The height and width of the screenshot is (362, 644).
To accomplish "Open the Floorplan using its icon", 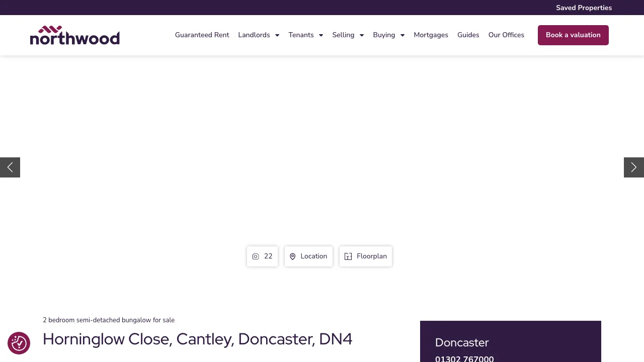I will (x=348, y=256).
